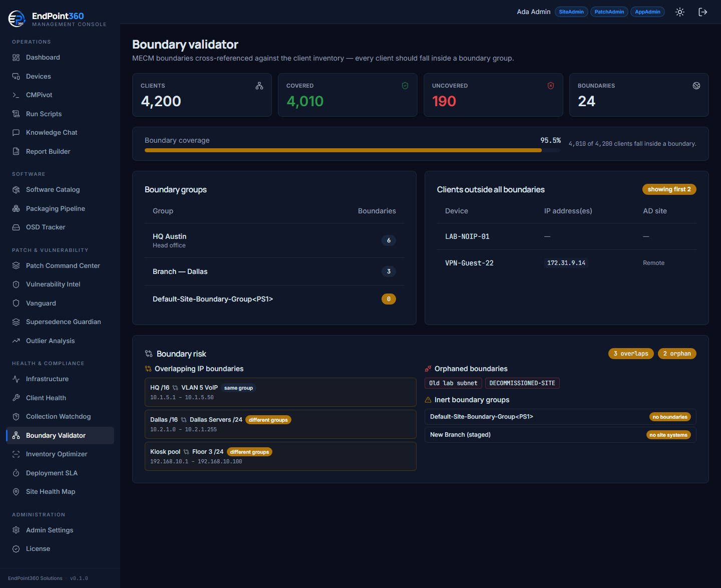Click the Boundary risk heading icon
The image size is (721, 588).
149,354
